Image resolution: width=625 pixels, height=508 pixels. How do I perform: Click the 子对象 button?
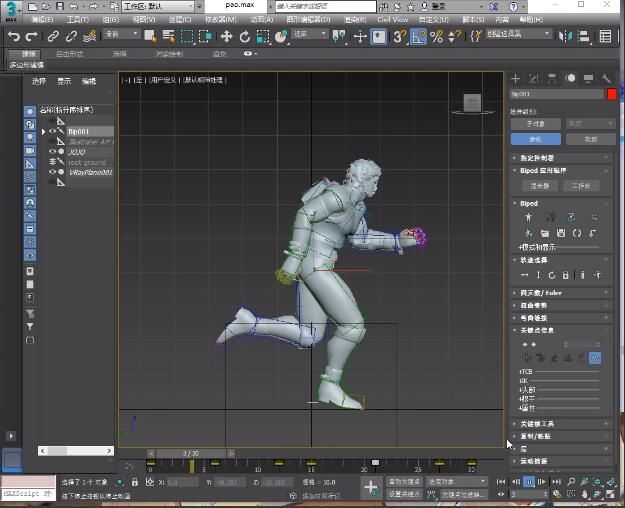pyautogui.click(x=536, y=124)
